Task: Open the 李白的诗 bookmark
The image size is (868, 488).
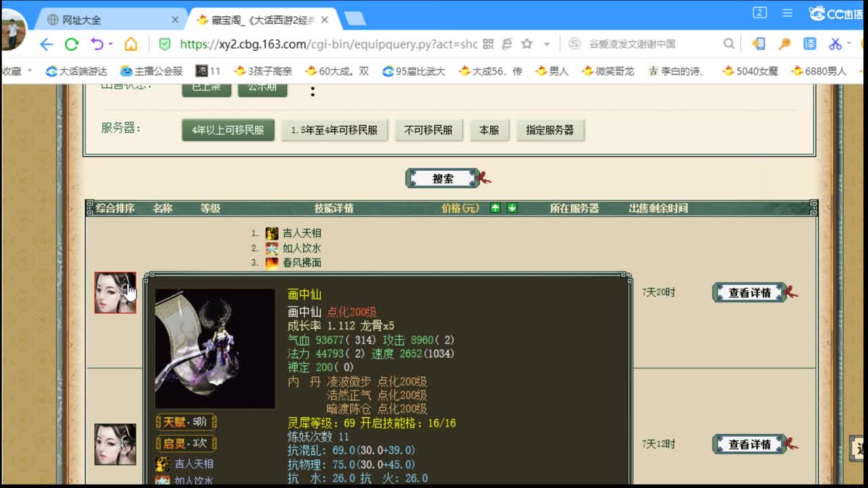Action: click(x=676, y=70)
